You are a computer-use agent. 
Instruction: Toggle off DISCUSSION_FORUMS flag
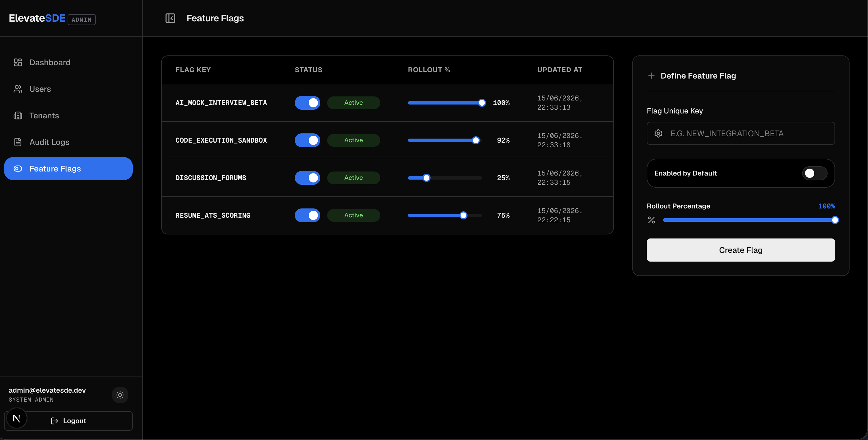[307, 178]
